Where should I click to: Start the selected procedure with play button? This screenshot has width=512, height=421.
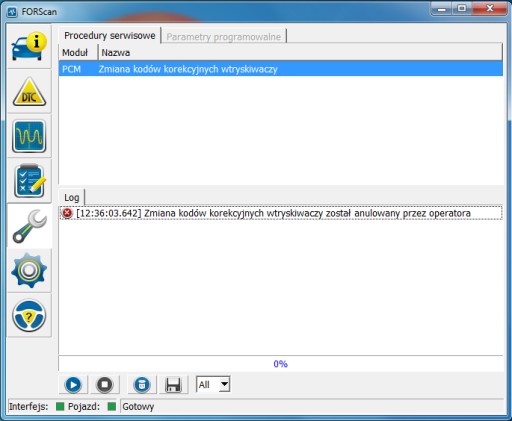coord(73,385)
